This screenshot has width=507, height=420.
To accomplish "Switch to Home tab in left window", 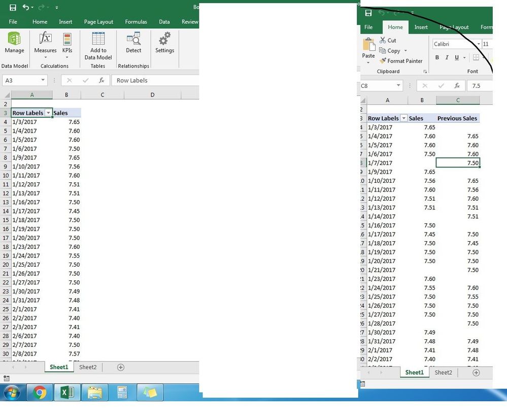I will (40, 22).
